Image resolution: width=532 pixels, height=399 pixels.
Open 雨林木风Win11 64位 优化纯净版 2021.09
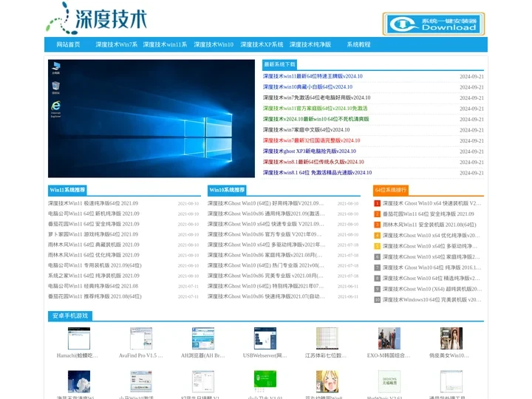point(94,255)
